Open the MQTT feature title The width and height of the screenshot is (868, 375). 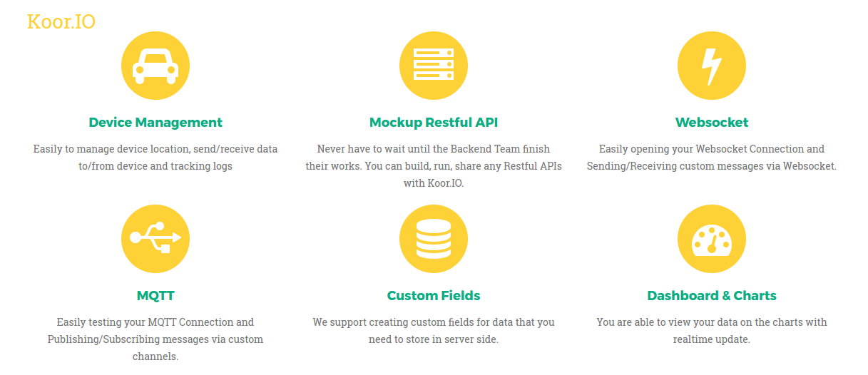[x=155, y=296]
